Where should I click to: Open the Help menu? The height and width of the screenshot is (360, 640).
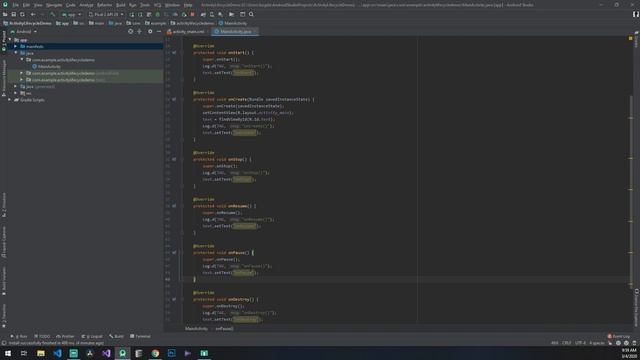click(x=188, y=5)
